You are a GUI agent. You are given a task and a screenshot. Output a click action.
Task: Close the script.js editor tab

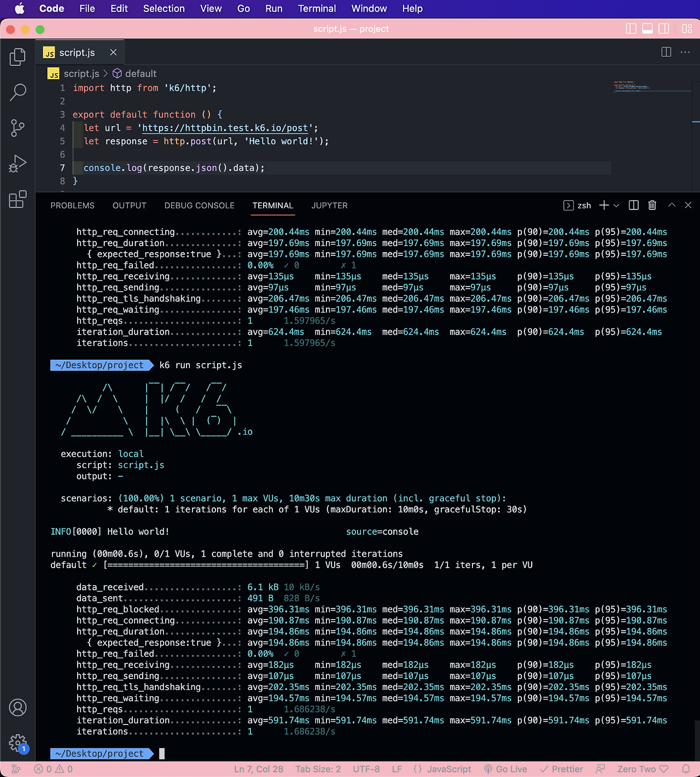113,52
